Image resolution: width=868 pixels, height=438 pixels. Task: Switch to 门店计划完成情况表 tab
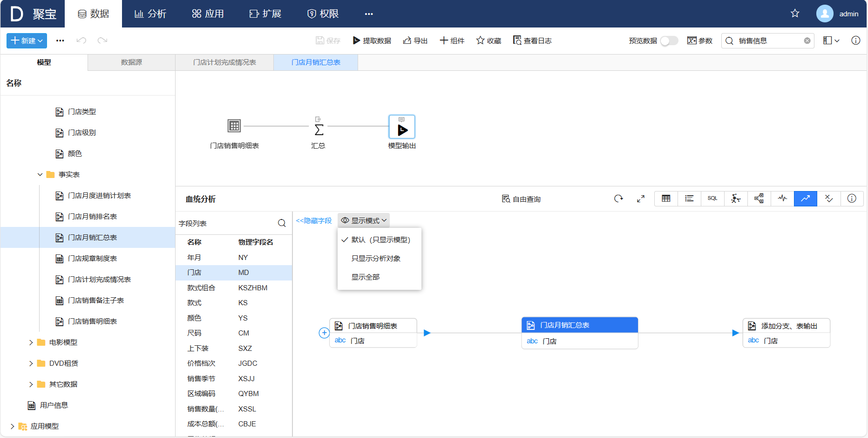(224, 62)
